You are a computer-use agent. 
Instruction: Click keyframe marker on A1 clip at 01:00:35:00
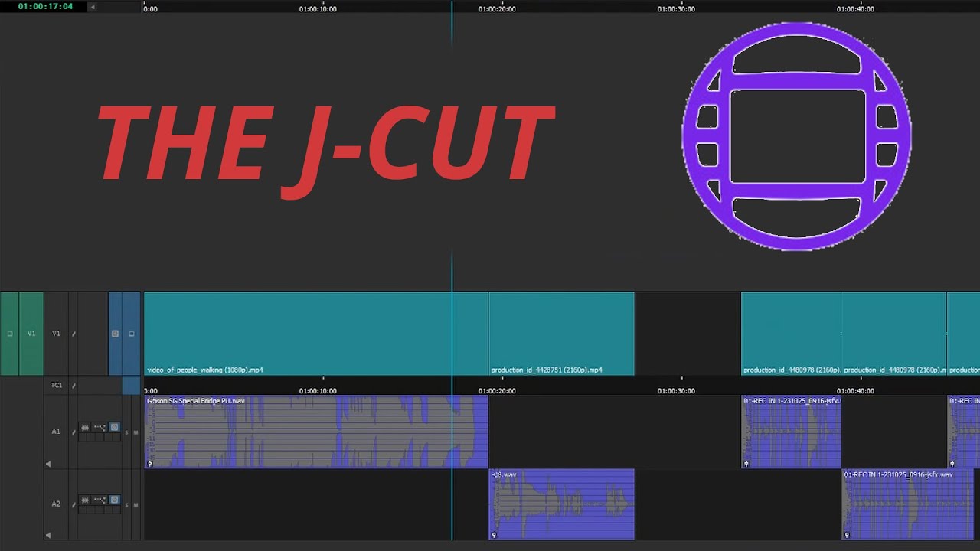click(x=746, y=463)
